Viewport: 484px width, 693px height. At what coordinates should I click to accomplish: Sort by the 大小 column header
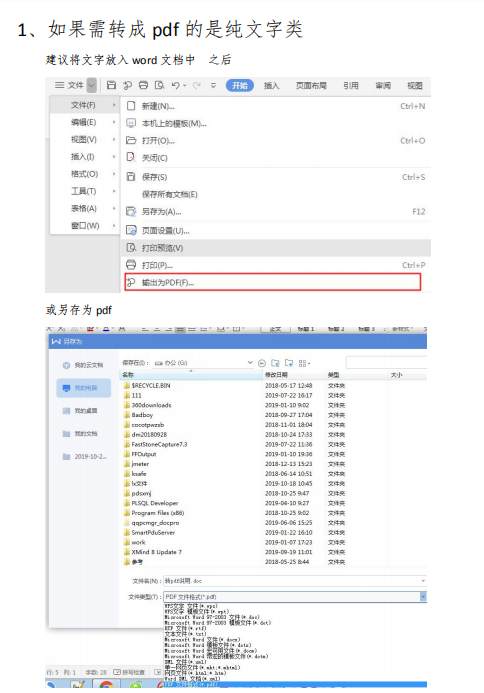click(x=408, y=375)
